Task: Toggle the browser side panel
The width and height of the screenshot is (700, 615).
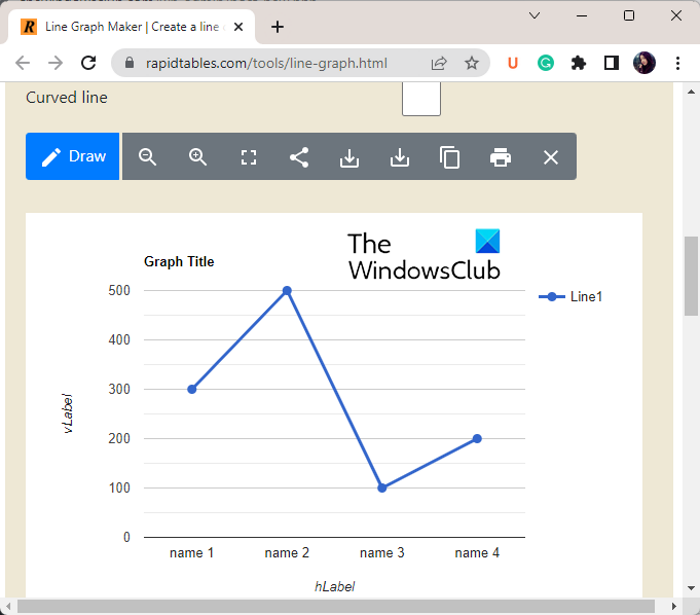Action: pos(611,63)
